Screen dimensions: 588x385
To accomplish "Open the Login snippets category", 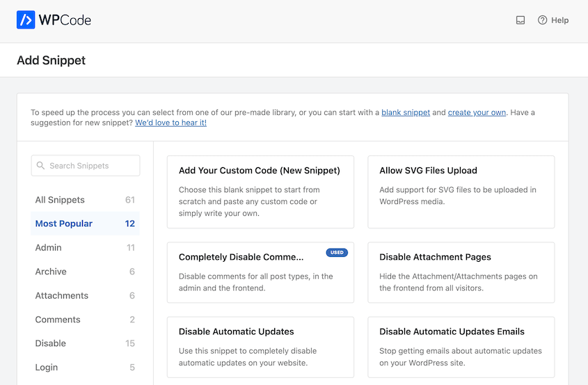I will [47, 367].
